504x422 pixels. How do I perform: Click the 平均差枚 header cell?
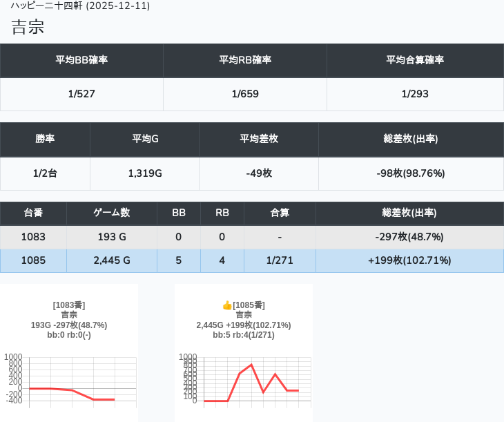pos(259,139)
